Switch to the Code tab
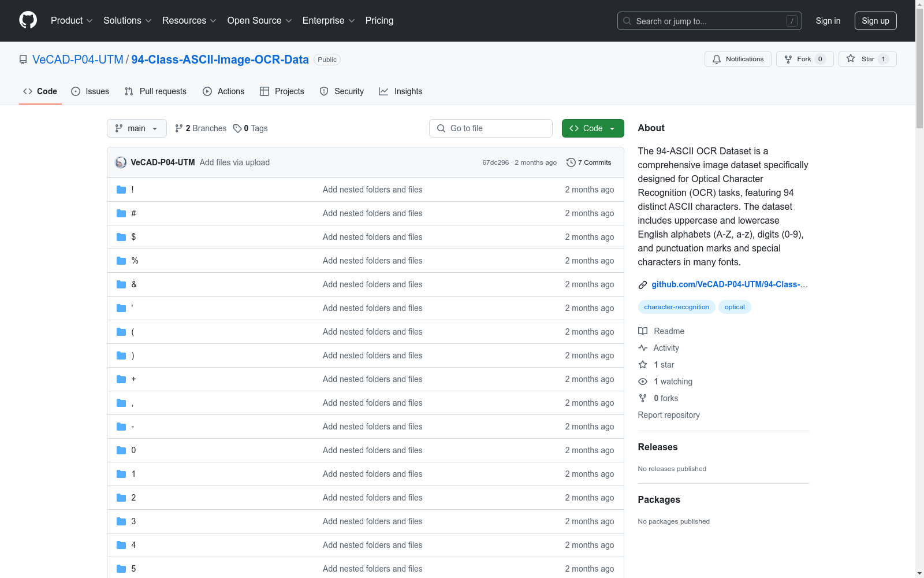This screenshot has height=578, width=924. tap(40, 91)
